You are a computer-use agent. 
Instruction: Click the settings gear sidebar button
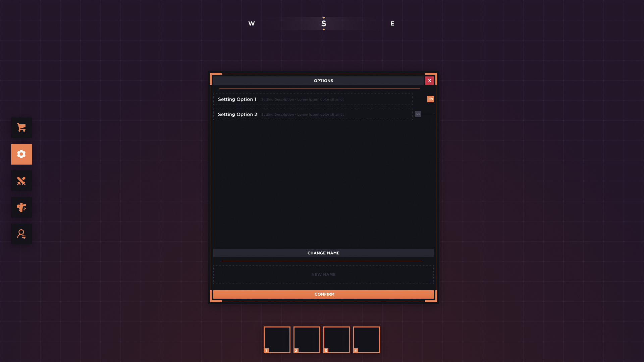pos(21,154)
